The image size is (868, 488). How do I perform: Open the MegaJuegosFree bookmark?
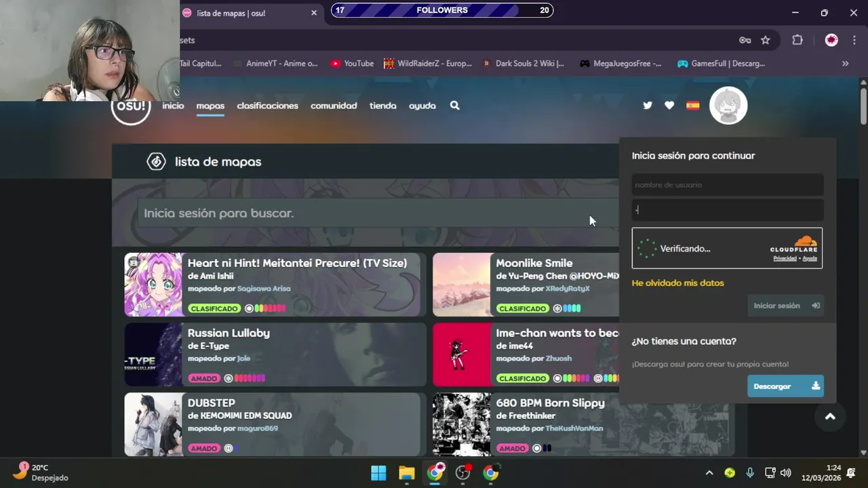pyautogui.click(x=620, y=64)
